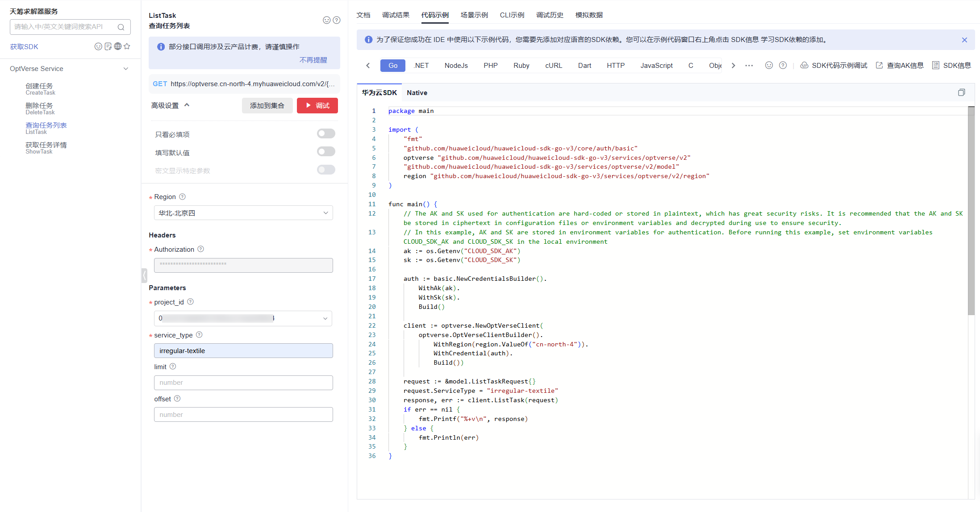
Task: Switch to the Native code tab
Action: pos(417,93)
